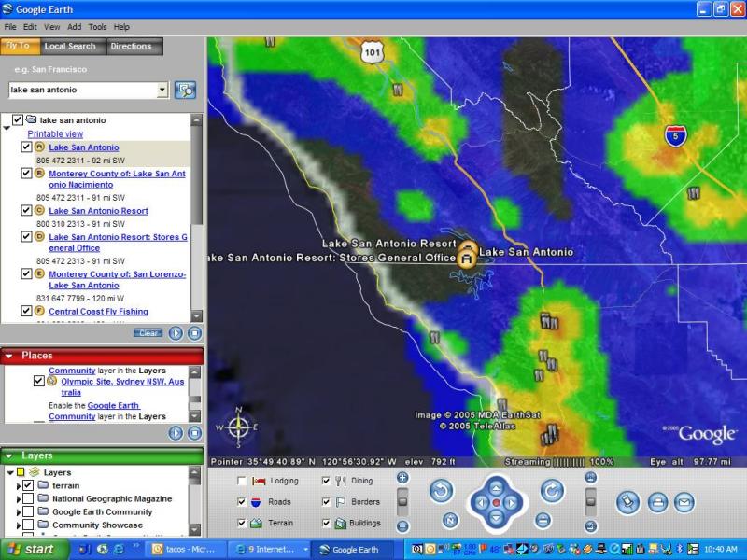Zoom in using the plus button
The image size is (747, 560).
click(402, 477)
